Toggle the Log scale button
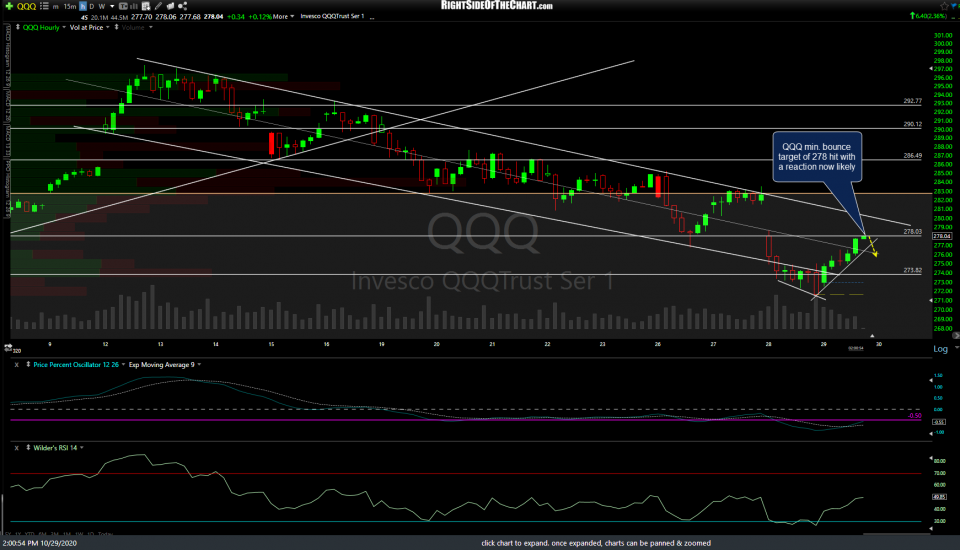Image resolution: width=960 pixels, height=550 pixels. tap(940, 348)
